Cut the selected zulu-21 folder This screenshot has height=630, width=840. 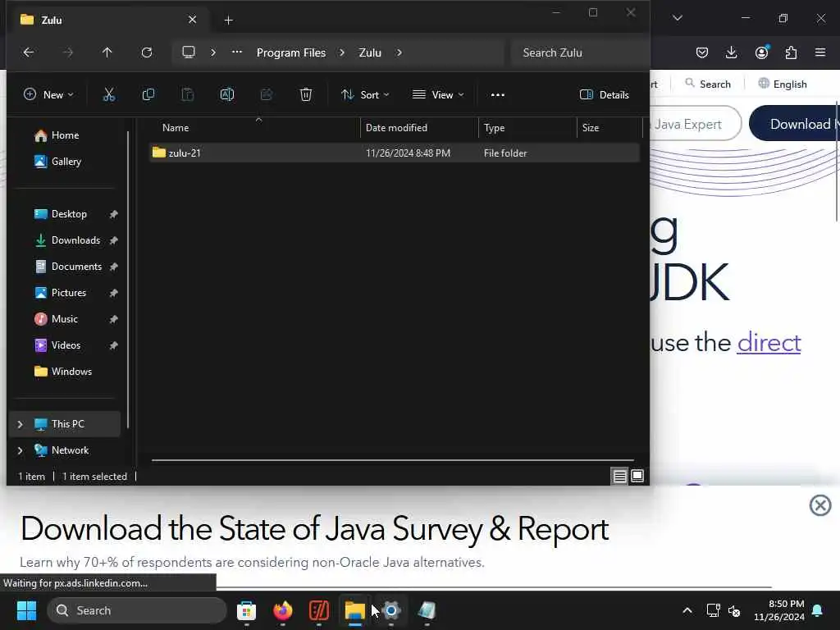(109, 95)
